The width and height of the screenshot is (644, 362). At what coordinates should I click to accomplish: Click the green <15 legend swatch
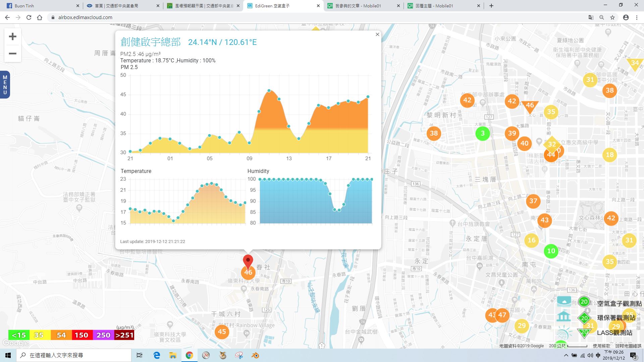[19, 335]
